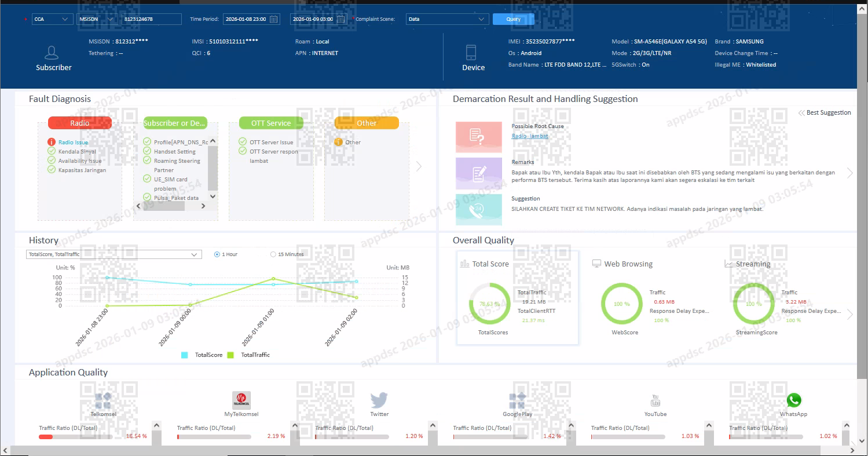Click the Streaming chart icon

coord(728,264)
